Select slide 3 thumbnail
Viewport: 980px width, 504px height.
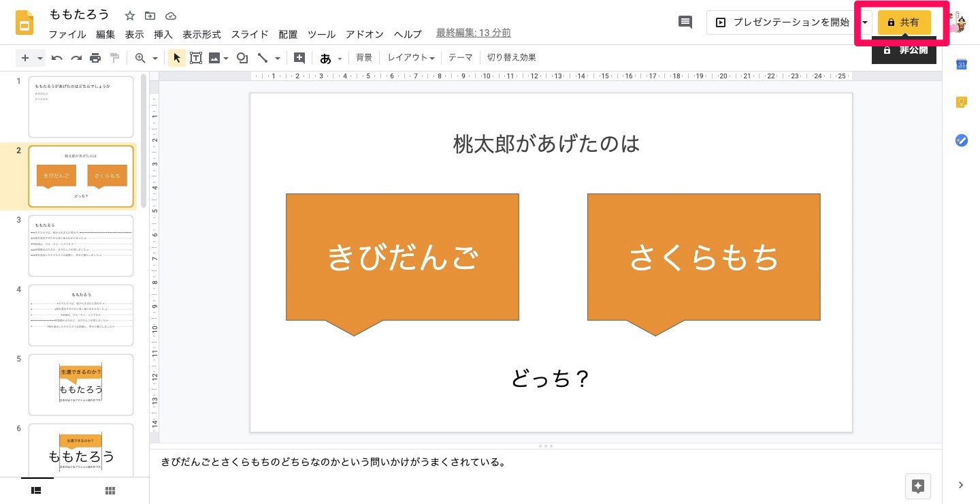tap(81, 246)
